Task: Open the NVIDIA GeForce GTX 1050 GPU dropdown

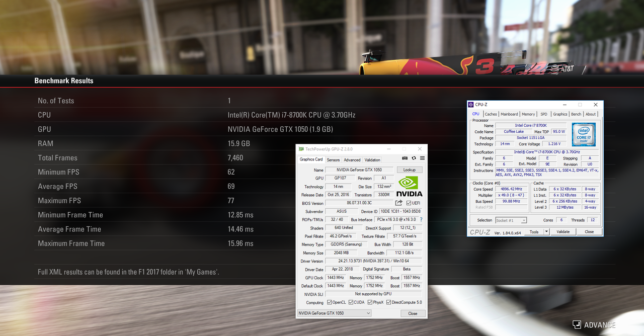Action: [334, 313]
